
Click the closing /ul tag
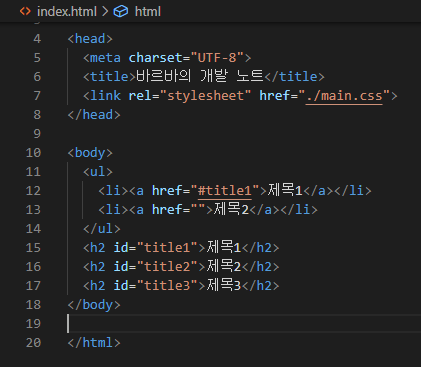click(x=102, y=229)
